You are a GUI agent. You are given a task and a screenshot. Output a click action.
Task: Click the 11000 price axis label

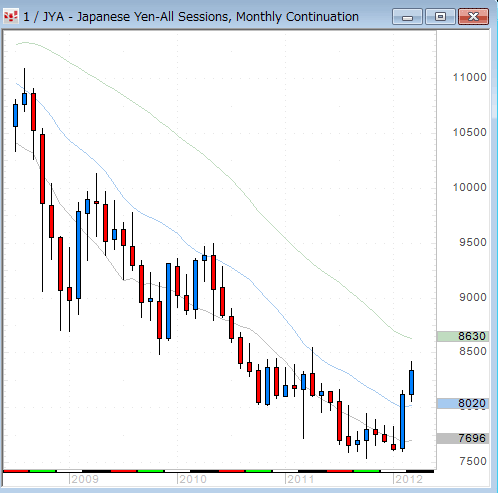[x=469, y=77]
